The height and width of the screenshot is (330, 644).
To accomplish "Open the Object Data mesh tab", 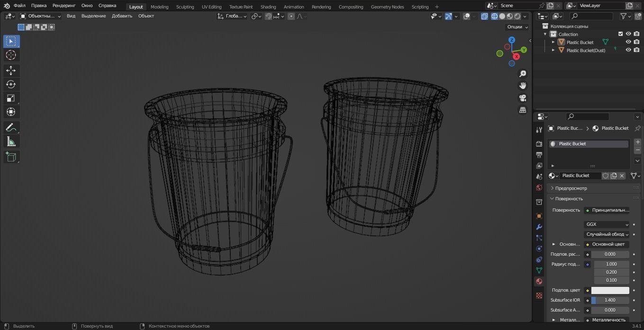I will (539, 270).
